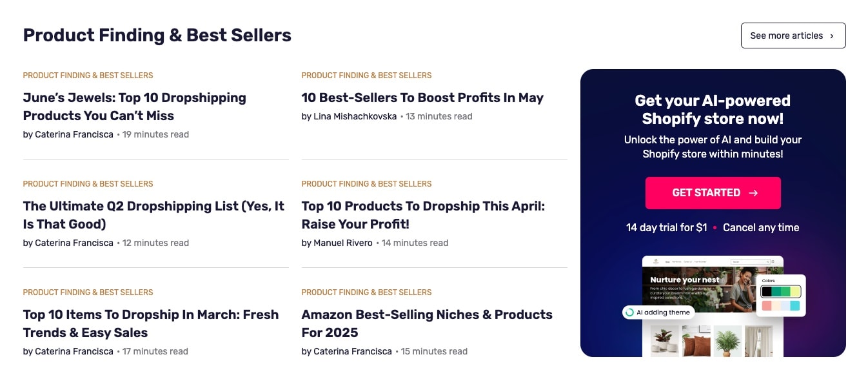Click the GET STARTED button
Image resolution: width=868 pixels, height=379 pixels.
tap(713, 192)
